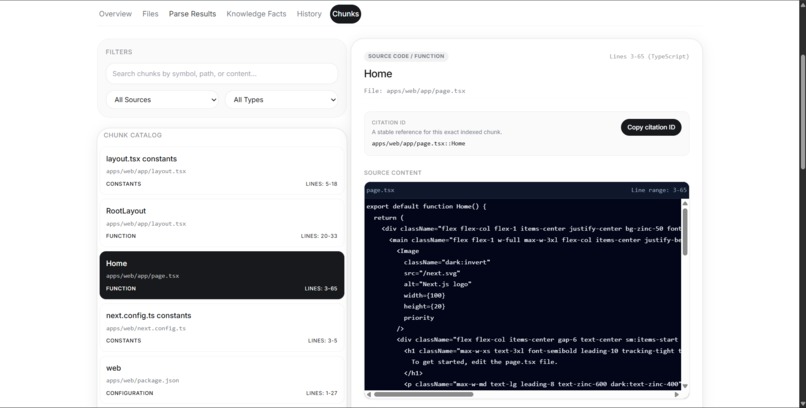Viewport: 806px width, 408px height.
Task: Click the apps/web/package.json path text
Action: (x=142, y=381)
